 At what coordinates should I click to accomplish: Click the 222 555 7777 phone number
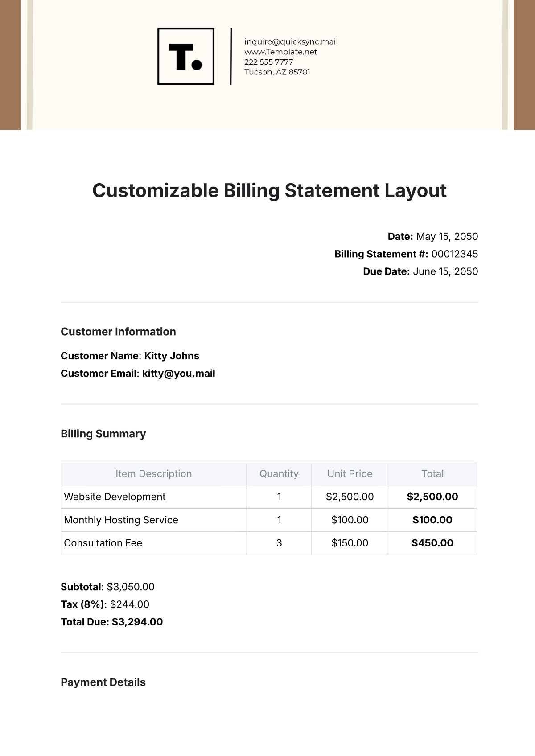268,62
